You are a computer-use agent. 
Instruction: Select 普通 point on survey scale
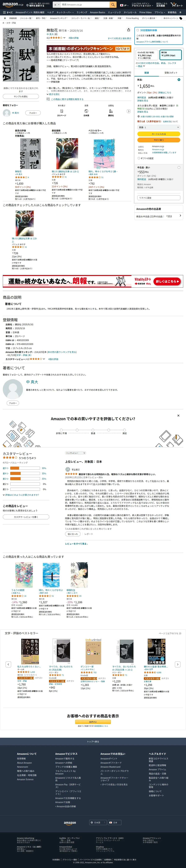(93, 430)
